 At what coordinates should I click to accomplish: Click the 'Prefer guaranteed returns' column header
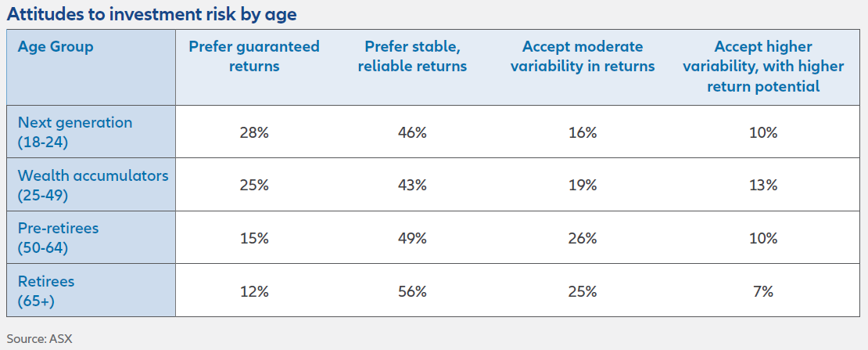254,56
